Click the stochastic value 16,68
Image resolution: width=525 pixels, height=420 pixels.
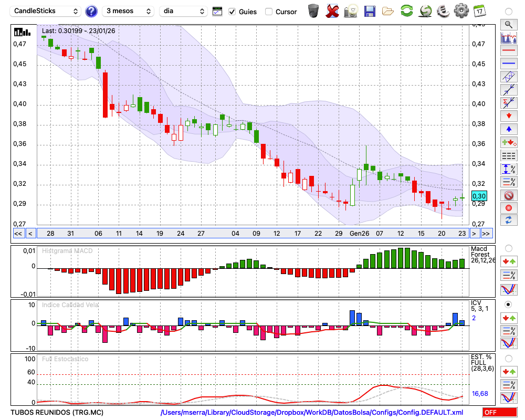[x=480, y=394]
